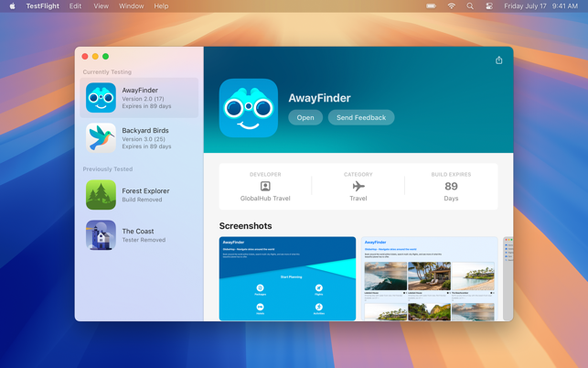Click the date and time in the menu bar
588x368 pixels.
coord(540,6)
